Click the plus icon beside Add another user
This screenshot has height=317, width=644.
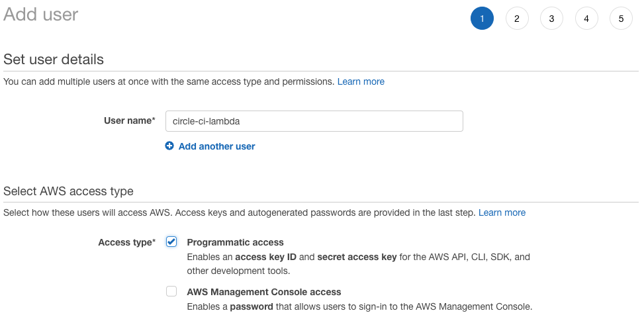point(169,146)
